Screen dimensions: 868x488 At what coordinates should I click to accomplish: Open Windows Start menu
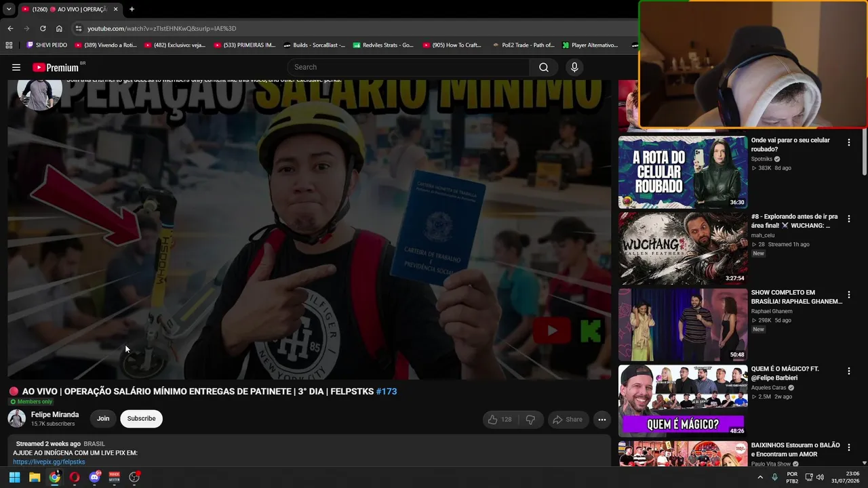pos(14,477)
